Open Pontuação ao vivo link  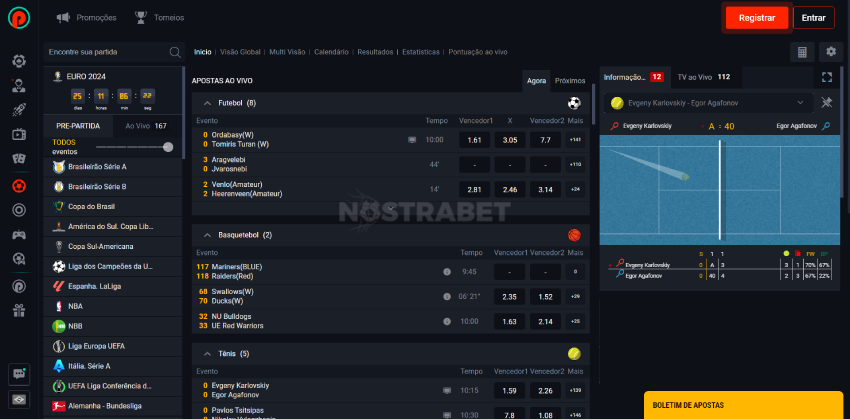tap(478, 52)
